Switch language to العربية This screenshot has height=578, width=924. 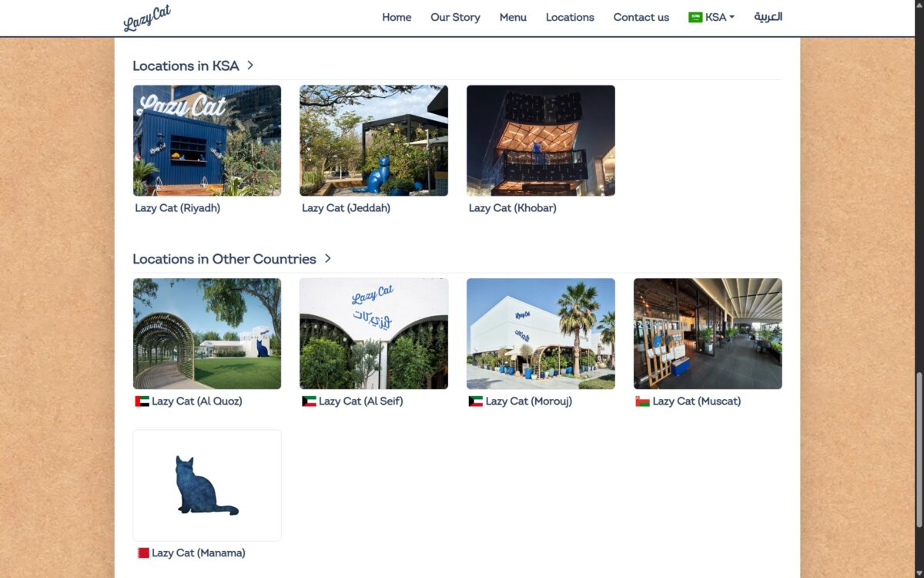pos(768,17)
